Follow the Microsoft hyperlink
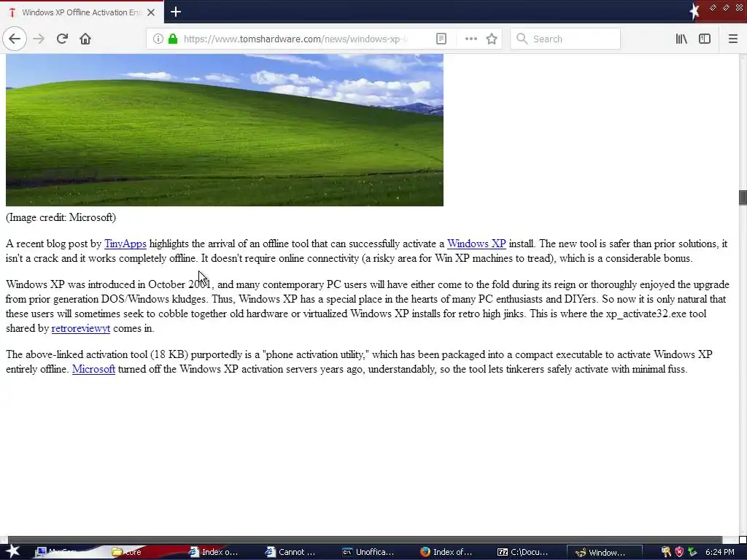 [93, 369]
